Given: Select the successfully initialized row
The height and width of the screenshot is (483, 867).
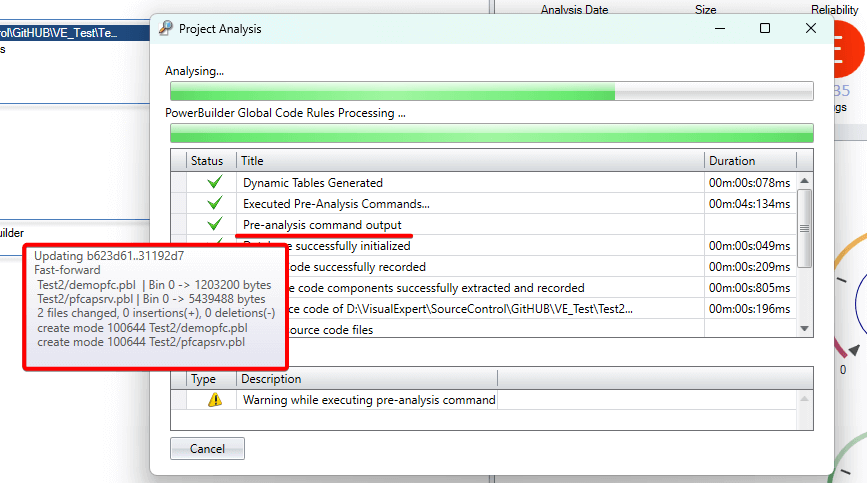Looking at the screenshot, I should (x=542, y=245).
